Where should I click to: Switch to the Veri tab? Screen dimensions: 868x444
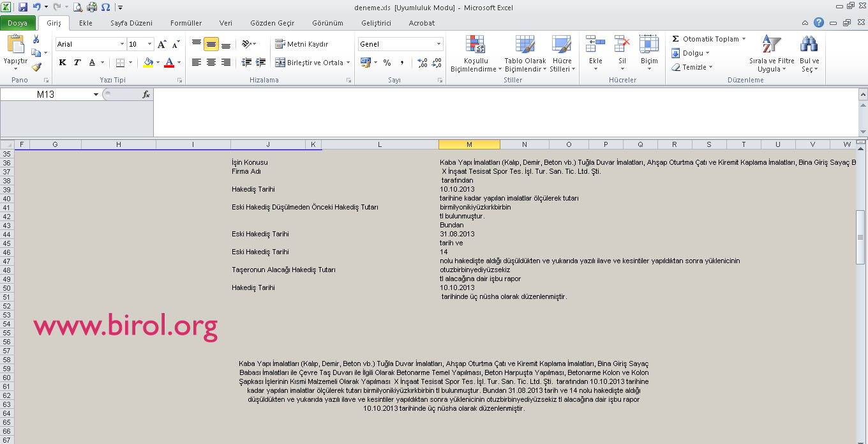(226, 23)
